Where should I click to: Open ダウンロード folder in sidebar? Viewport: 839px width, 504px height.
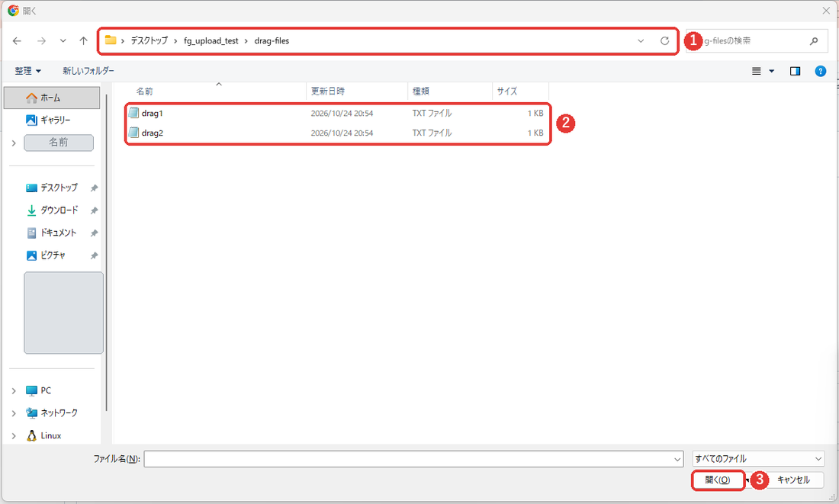pos(52,210)
